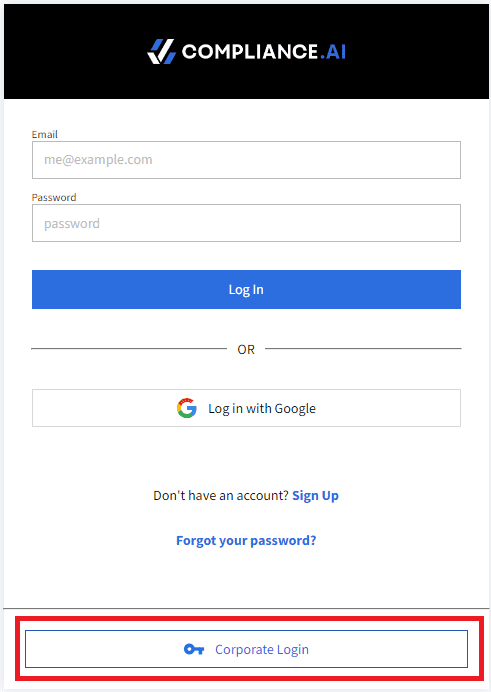This screenshot has height=692, width=491.
Task: Click the Compliance.ai checkmark logo icon
Action: (x=161, y=52)
